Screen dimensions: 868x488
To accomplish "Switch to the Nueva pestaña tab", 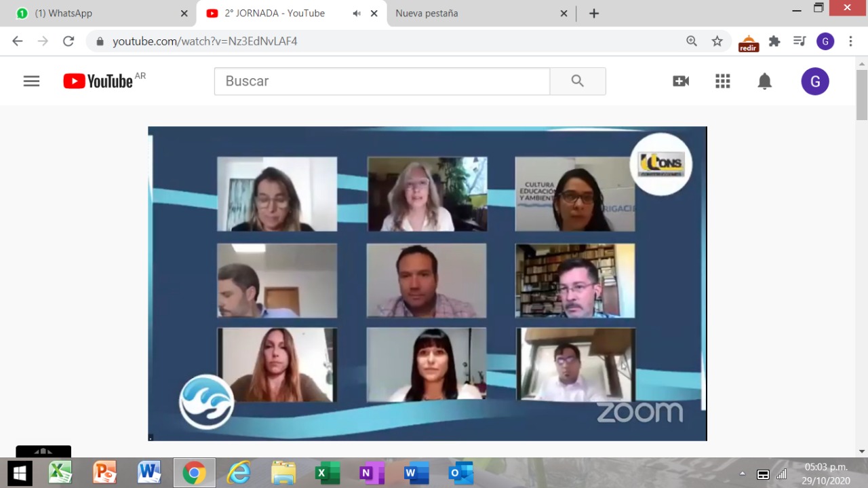I will click(x=475, y=14).
